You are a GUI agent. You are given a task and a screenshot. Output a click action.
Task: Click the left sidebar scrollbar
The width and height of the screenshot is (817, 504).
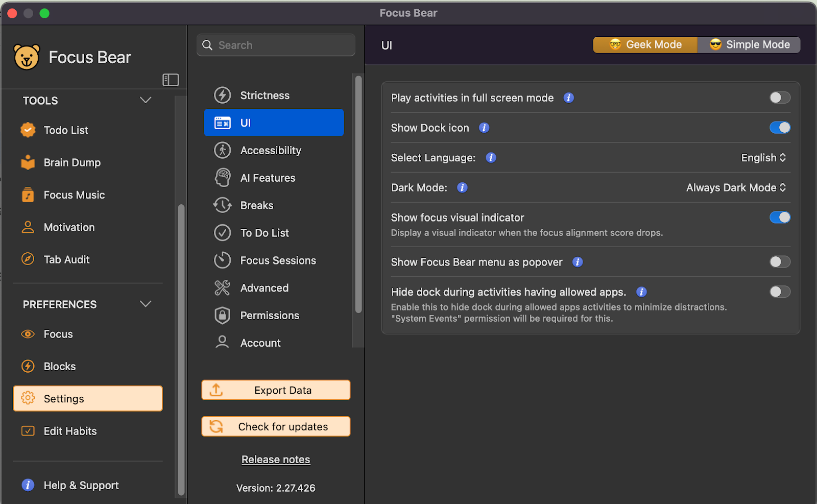click(x=181, y=350)
